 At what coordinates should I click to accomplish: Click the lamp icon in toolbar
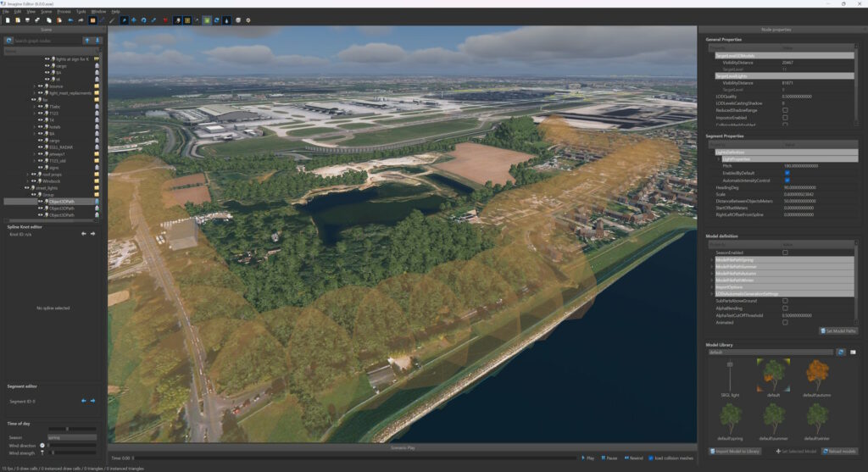coord(177,20)
